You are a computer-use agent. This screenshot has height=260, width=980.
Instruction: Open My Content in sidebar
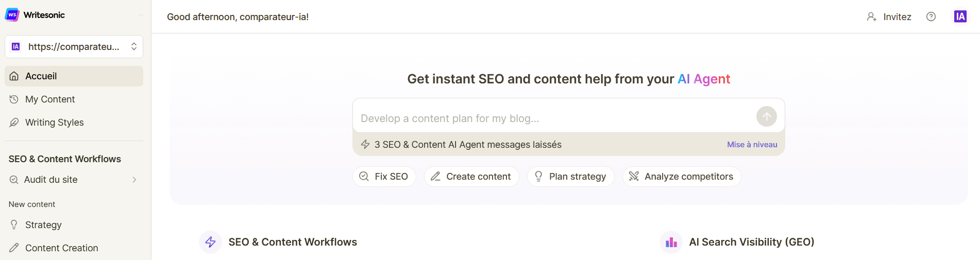50,99
